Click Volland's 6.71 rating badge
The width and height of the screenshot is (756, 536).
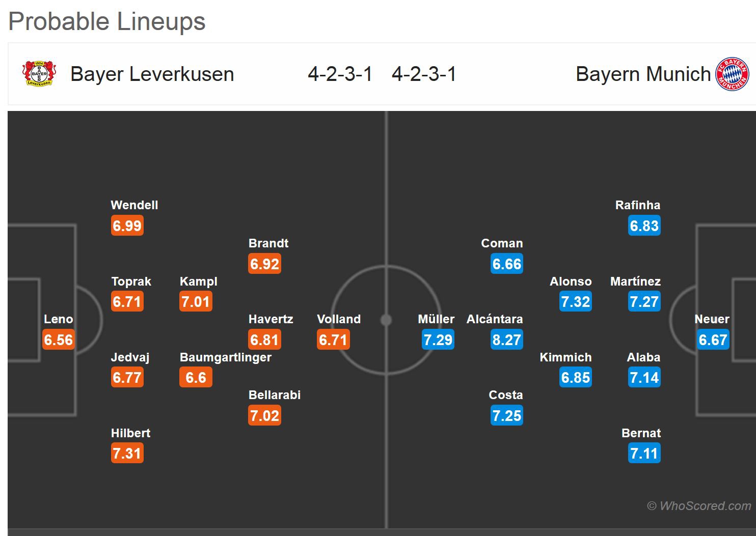coord(333,340)
